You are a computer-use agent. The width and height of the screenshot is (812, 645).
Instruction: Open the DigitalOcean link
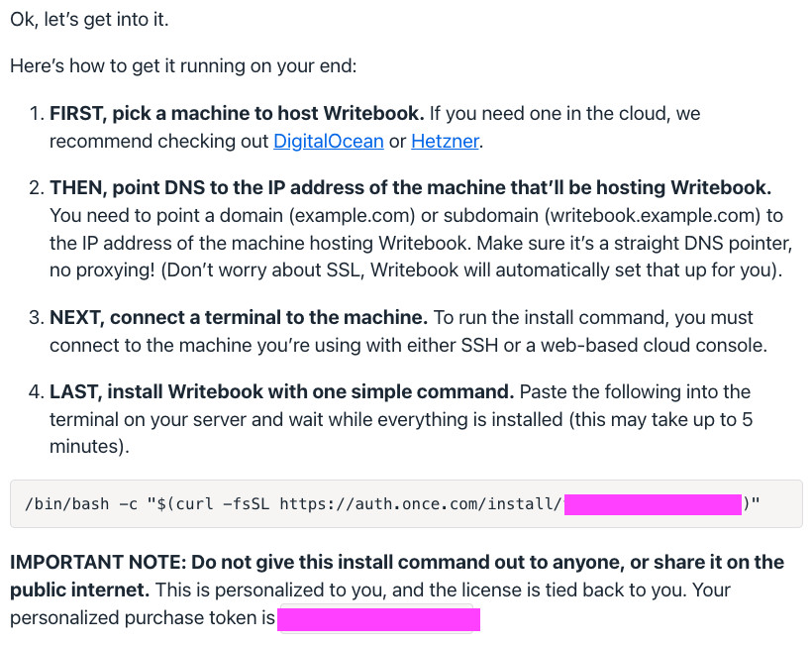(x=328, y=142)
